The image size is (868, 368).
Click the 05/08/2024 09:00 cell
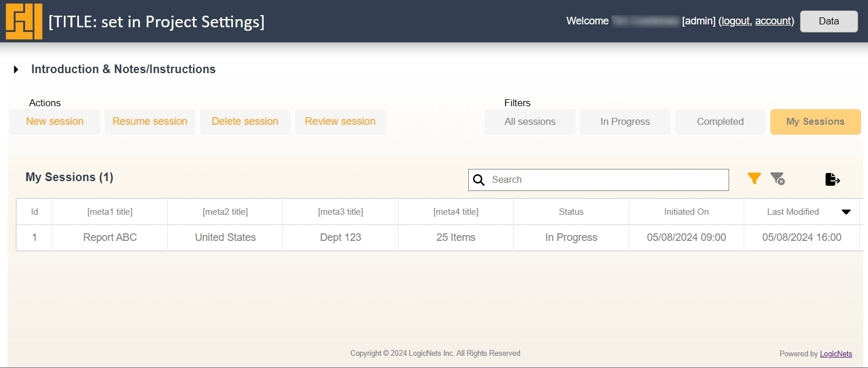click(687, 237)
